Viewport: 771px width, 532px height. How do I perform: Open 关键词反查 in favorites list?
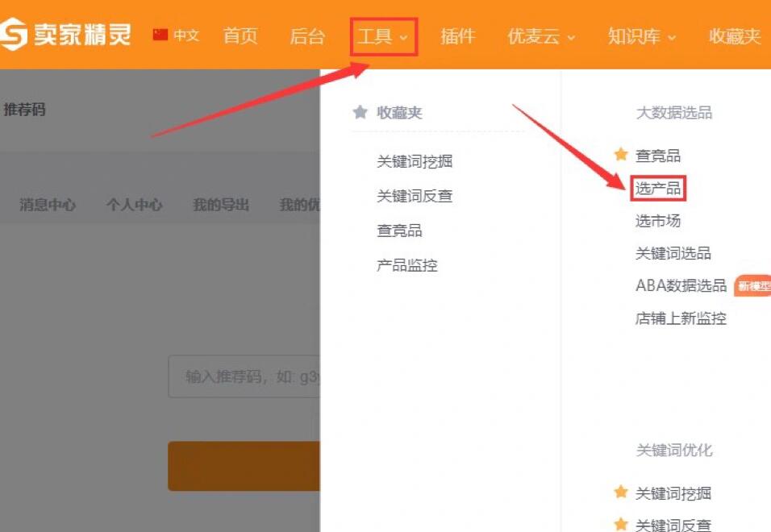point(415,196)
